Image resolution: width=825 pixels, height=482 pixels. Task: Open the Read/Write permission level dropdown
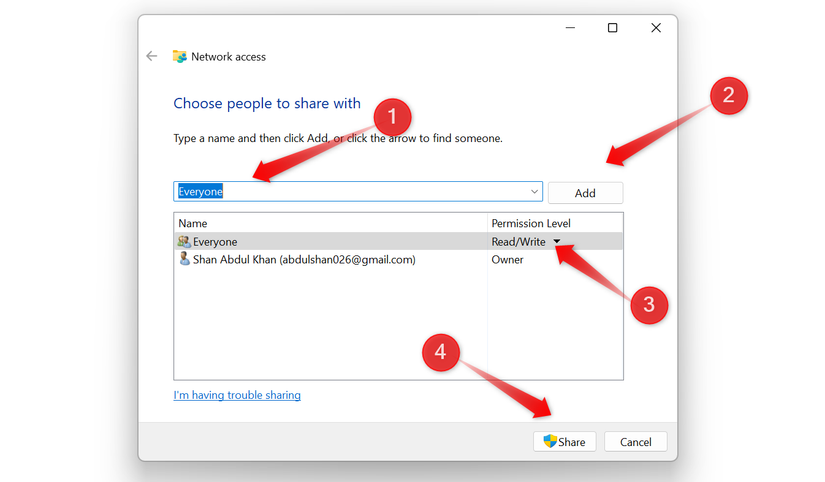tap(557, 242)
